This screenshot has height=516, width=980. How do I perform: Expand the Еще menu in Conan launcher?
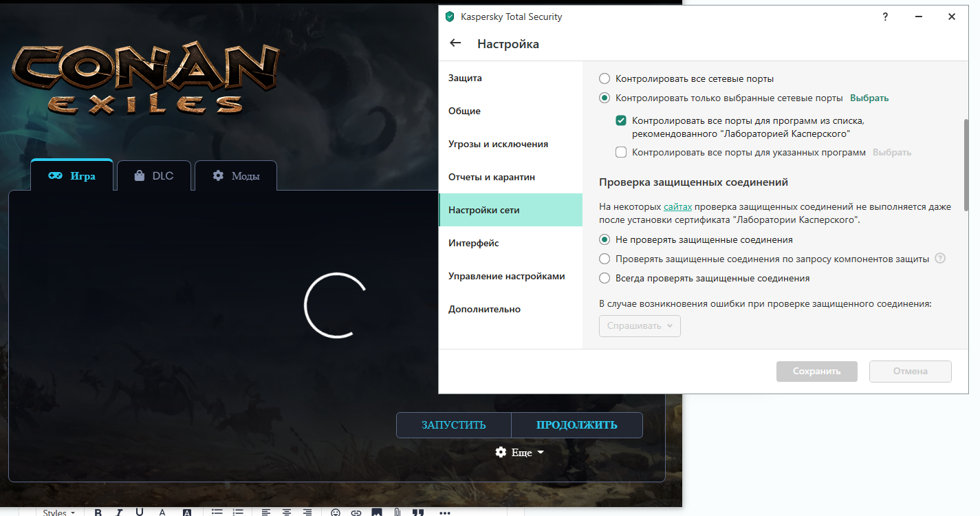click(520, 452)
